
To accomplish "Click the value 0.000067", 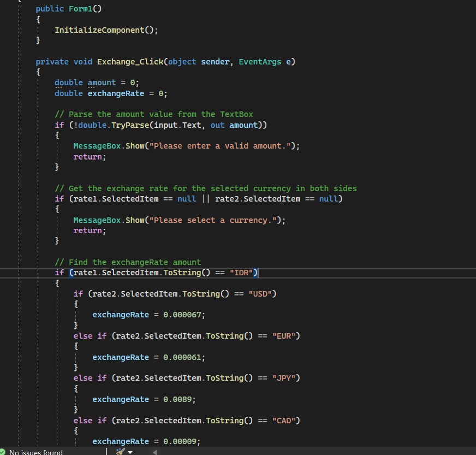I will tap(182, 315).
